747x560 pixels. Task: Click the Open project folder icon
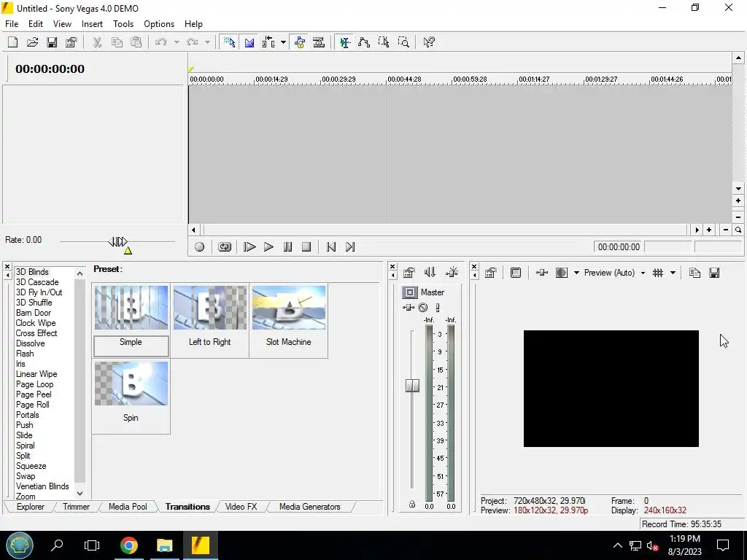coord(32,42)
